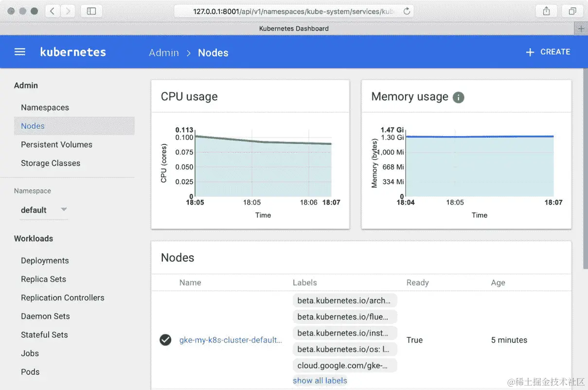The width and height of the screenshot is (588, 390).
Task: Click the 1.47 Gi memory axis value
Action: click(392, 130)
